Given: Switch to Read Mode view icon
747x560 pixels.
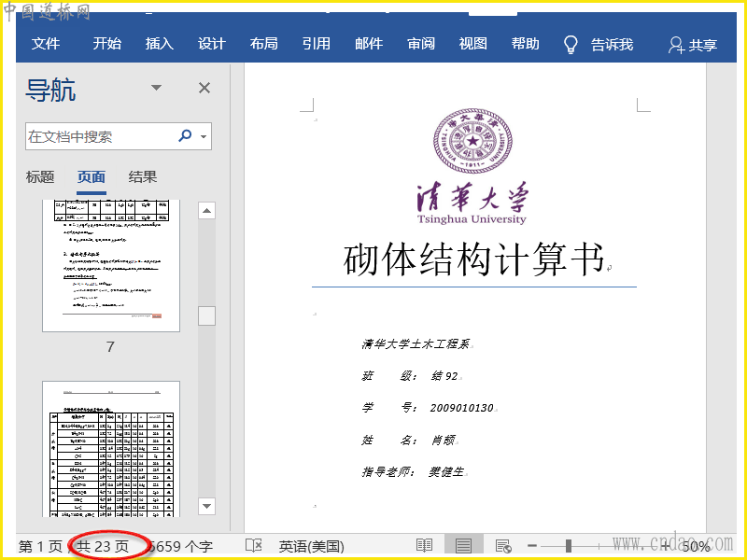Looking at the screenshot, I should (424, 545).
